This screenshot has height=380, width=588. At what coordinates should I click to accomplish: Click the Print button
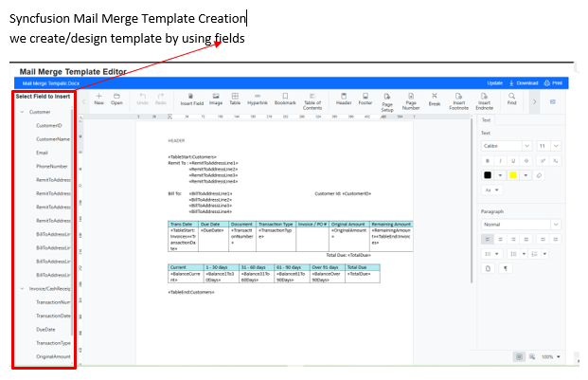(553, 82)
